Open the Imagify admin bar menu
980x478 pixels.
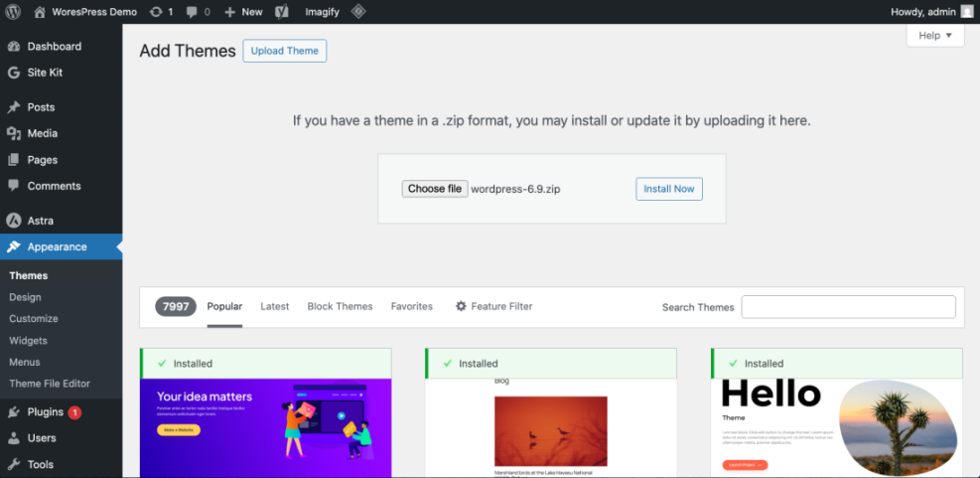click(x=322, y=11)
